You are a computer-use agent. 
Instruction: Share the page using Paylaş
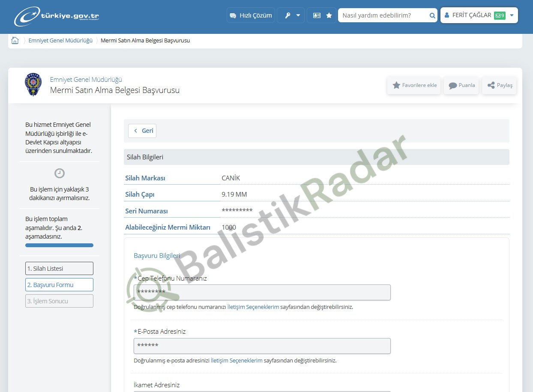pyautogui.click(x=500, y=85)
